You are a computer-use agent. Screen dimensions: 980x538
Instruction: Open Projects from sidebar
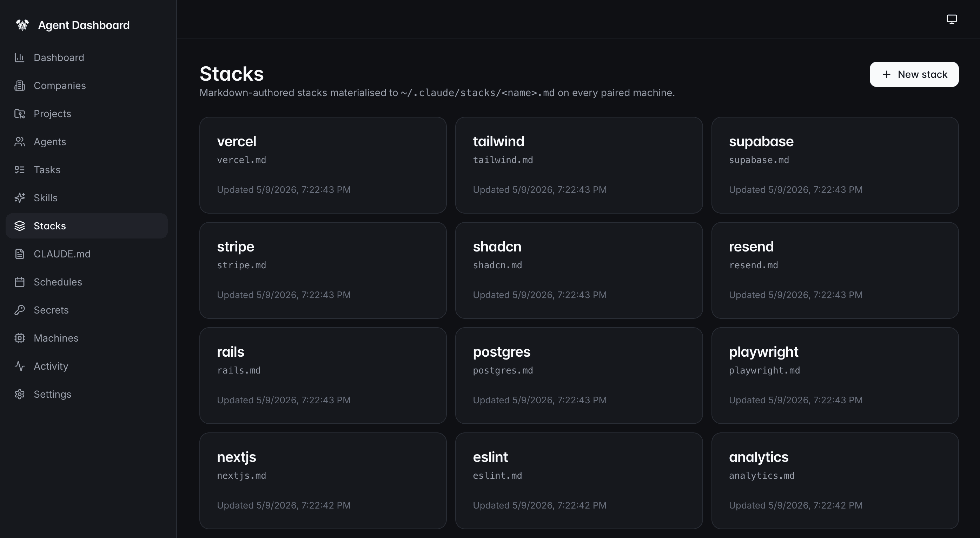(x=87, y=114)
